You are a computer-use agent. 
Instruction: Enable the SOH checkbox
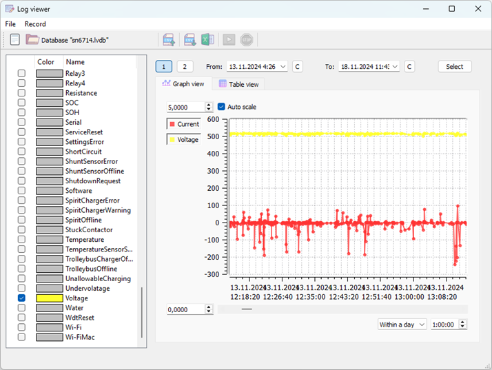22,112
